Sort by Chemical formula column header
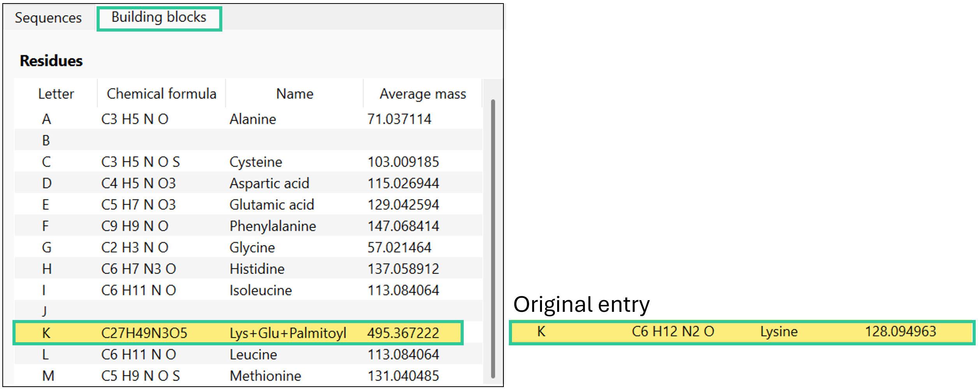This screenshot has height=389, width=980. click(x=162, y=94)
